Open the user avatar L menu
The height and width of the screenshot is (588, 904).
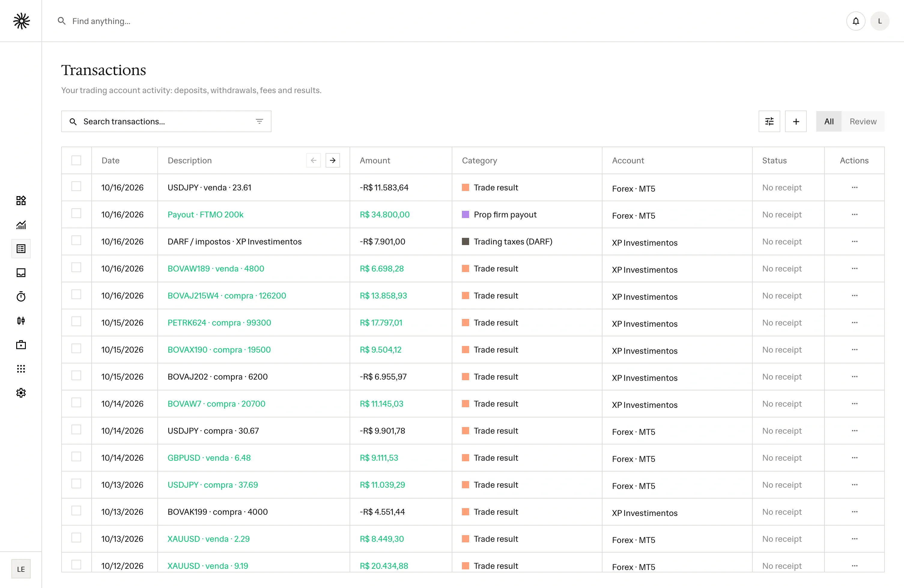pyautogui.click(x=880, y=21)
